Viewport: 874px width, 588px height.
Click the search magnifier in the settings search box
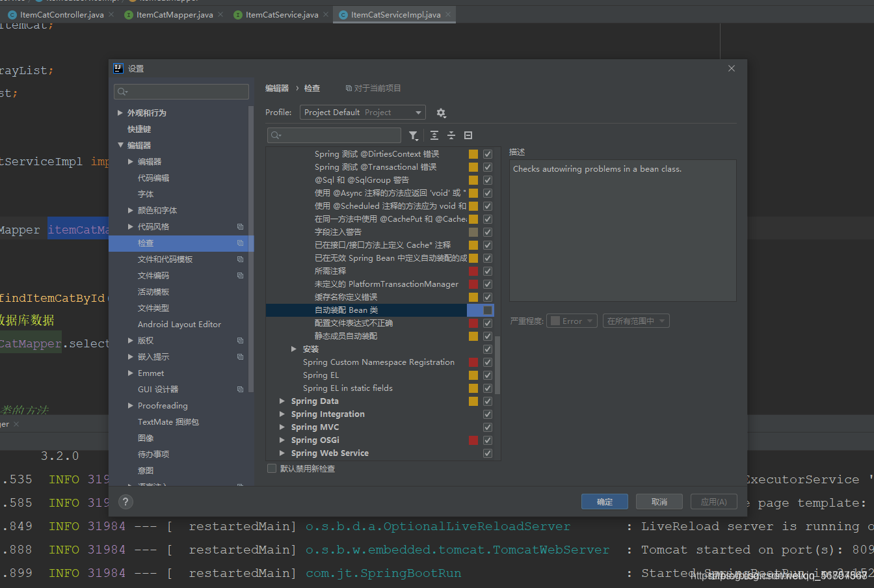click(123, 92)
